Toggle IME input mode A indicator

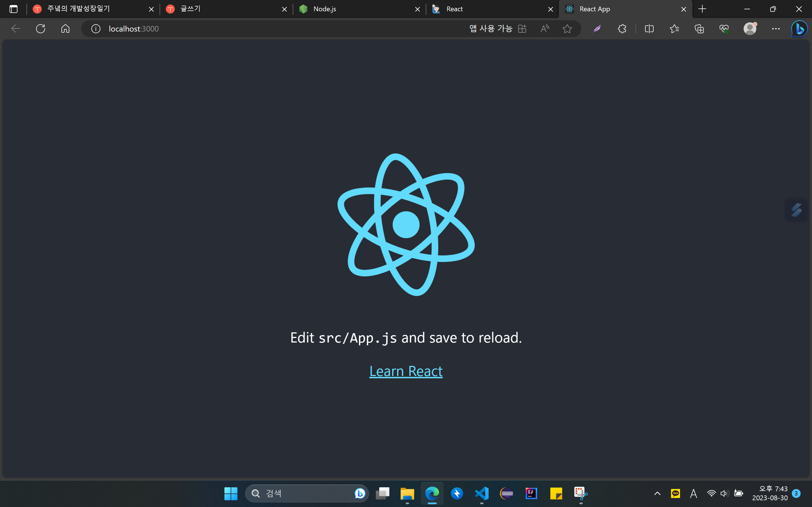[693, 493]
